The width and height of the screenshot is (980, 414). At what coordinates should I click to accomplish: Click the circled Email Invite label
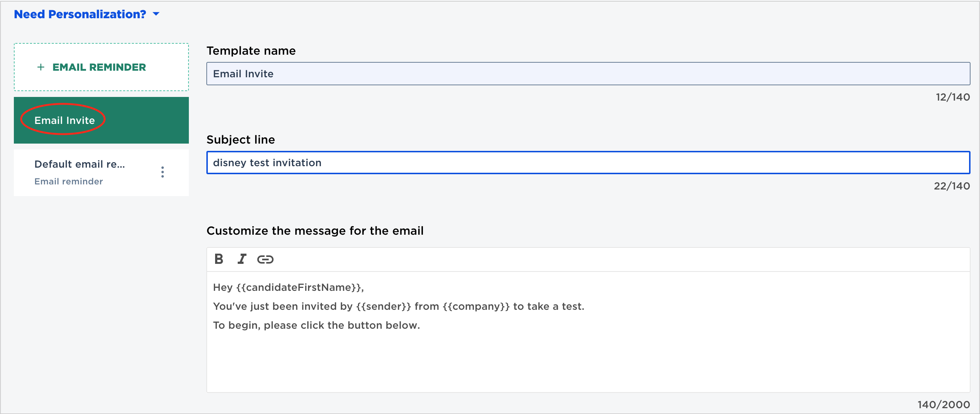point(65,120)
